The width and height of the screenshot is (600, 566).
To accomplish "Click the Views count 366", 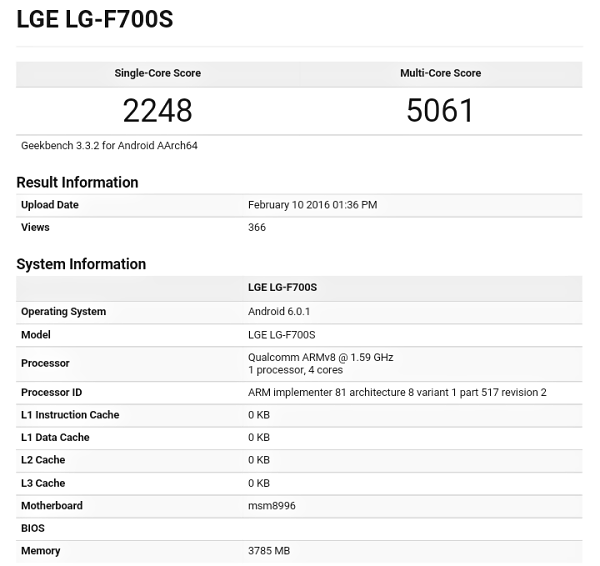I will tap(257, 227).
